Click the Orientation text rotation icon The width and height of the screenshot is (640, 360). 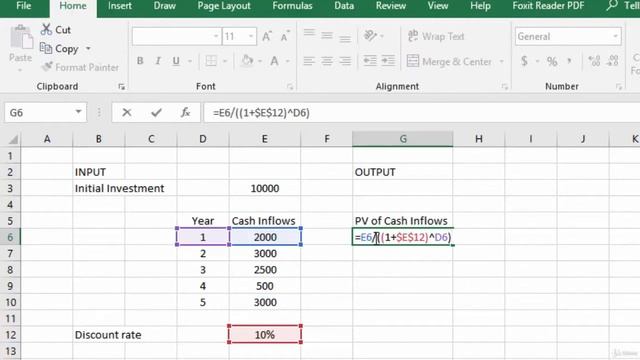click(370, 36)
